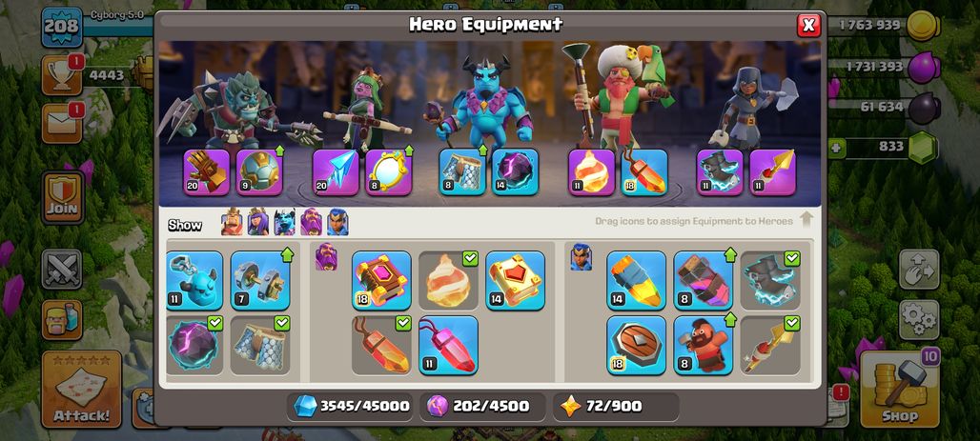Image resolution: width=980 pixels, height=441 pixels.
Task: Tap the Join clan button
Action: coord(63,197)
